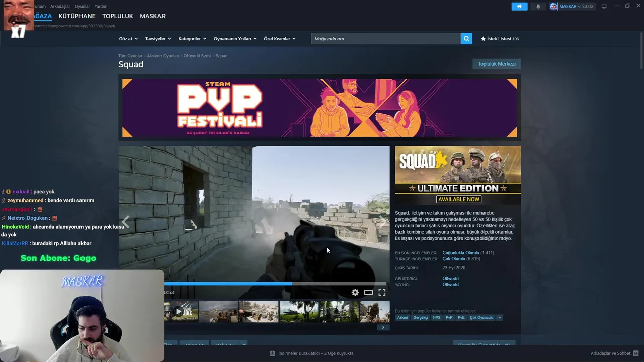This screenshot has width=644, height=362.
Task: Click the MASKAR profile avatar icon
Action: pyautogui.click(x=554, y=6)
